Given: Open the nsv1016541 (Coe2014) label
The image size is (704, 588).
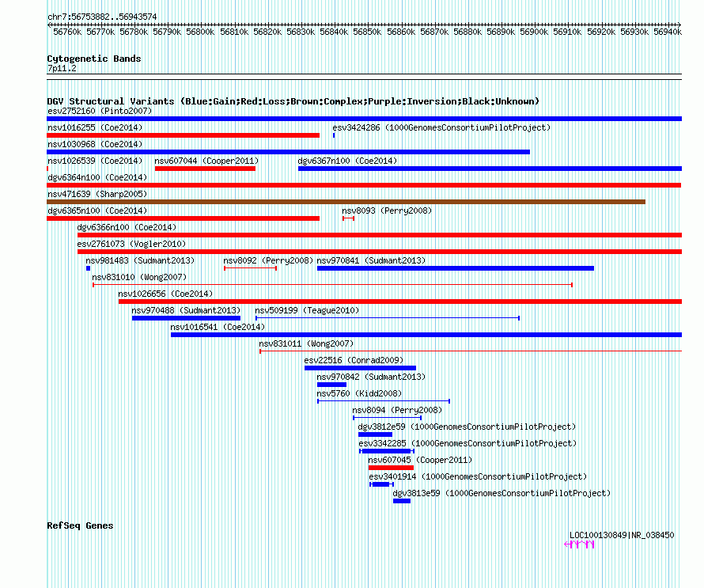Looking at the screenshot, I should coord(218,327).
